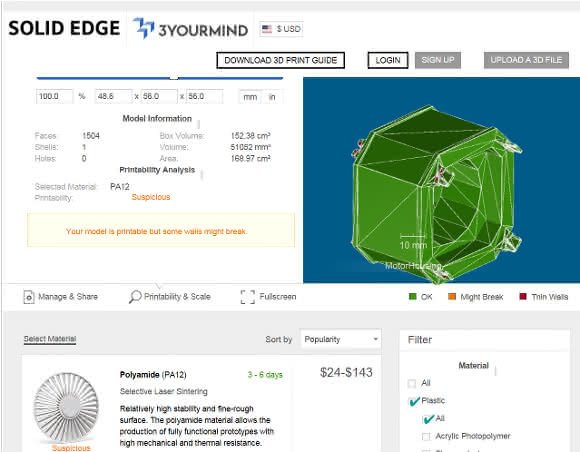This screenshot has width=580, height=452.
Task: Click the Selective Laser Sintering text
Action: point(163,391)
